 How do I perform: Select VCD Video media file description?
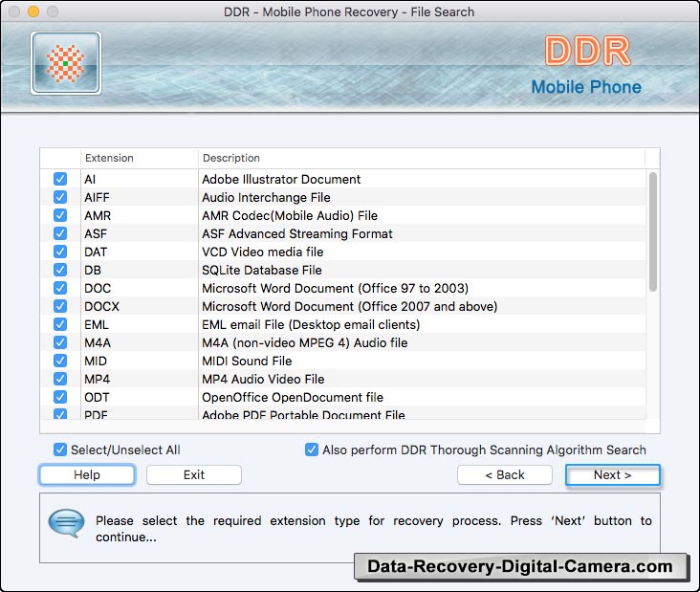(262, 252)
